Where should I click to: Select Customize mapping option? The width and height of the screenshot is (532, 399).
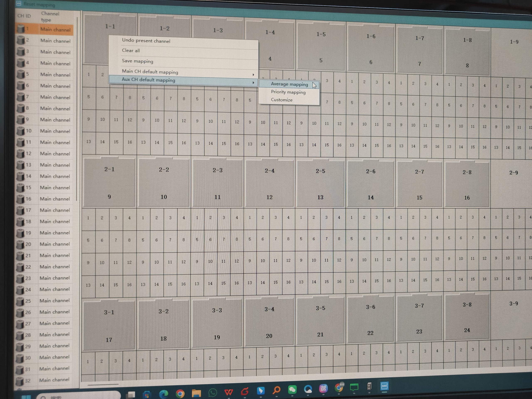(282, 100)
